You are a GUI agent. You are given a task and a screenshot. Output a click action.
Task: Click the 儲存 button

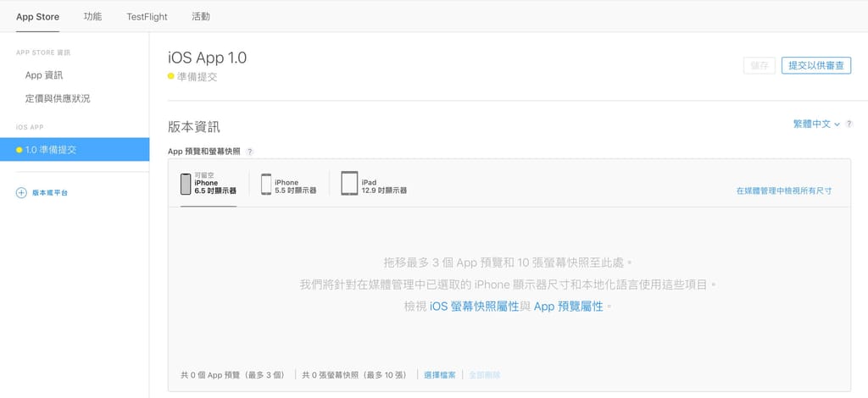point(759,65)
